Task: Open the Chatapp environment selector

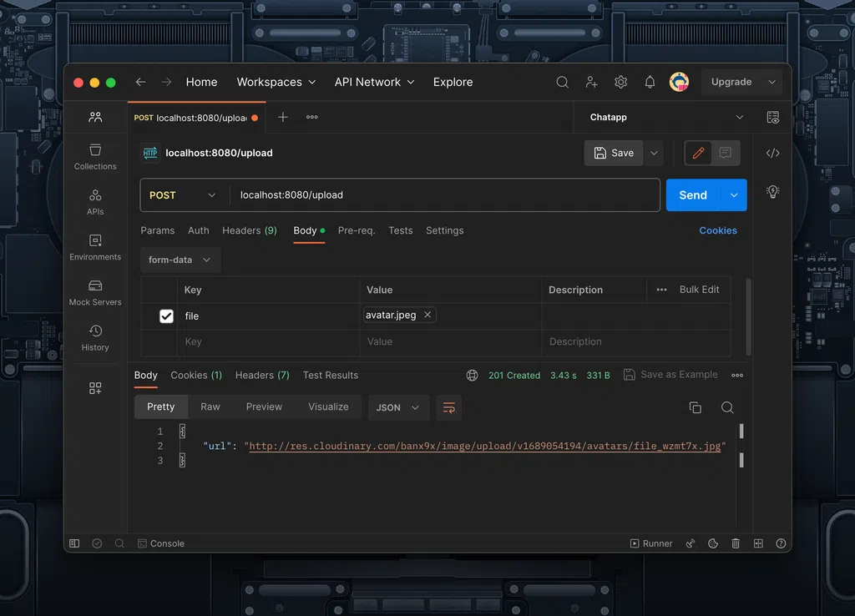Action: coord(665,117)
